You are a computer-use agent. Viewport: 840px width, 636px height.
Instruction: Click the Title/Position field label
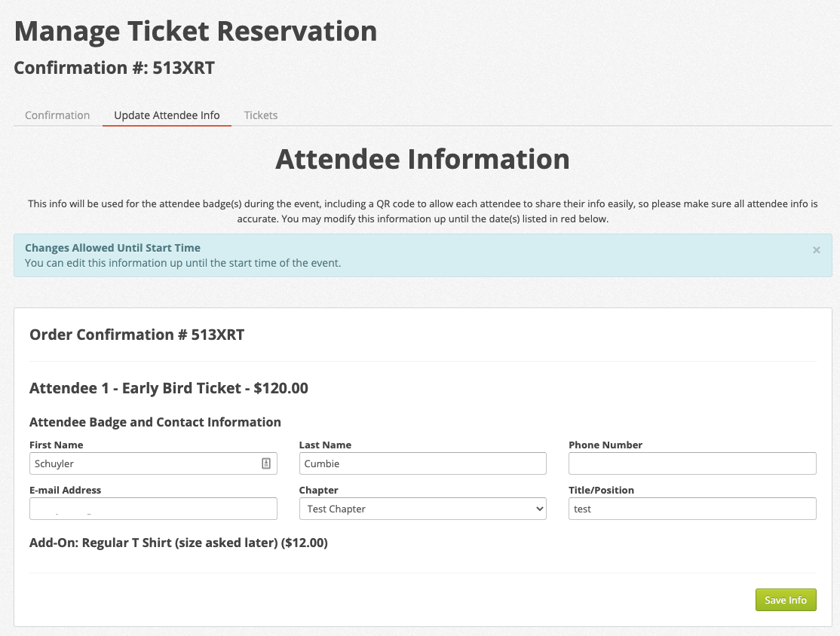tap(601, 491)
